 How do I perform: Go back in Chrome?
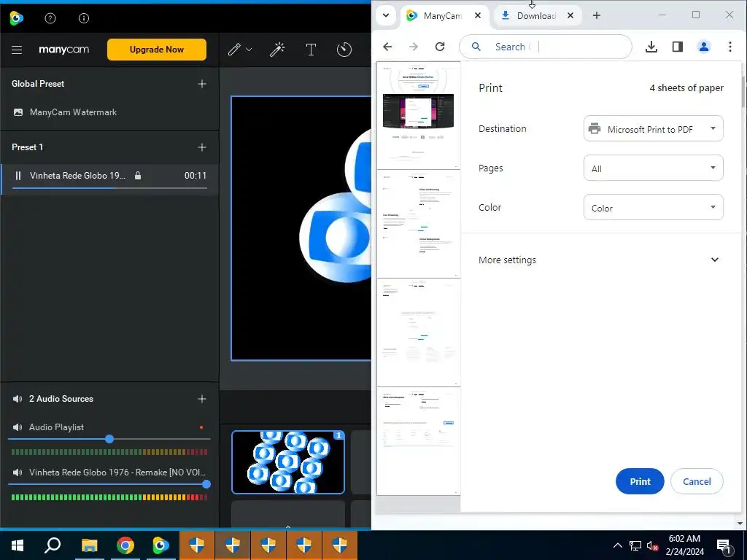[388, 47]
